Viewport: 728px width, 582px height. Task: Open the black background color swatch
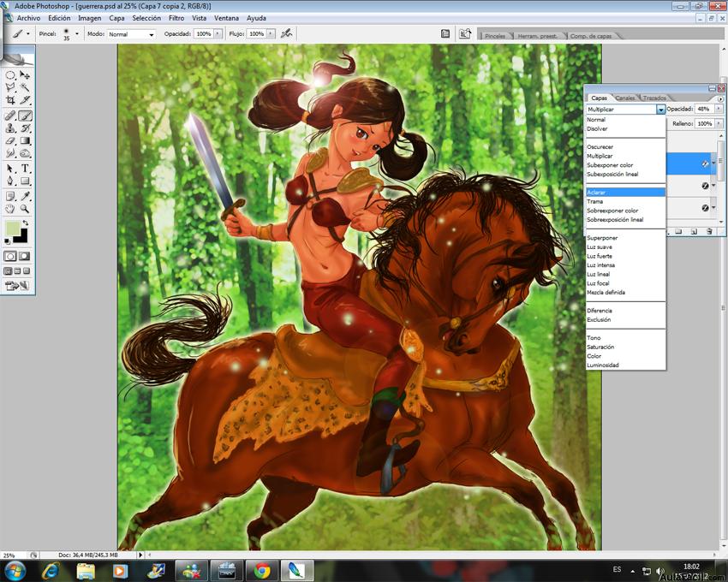21,238
